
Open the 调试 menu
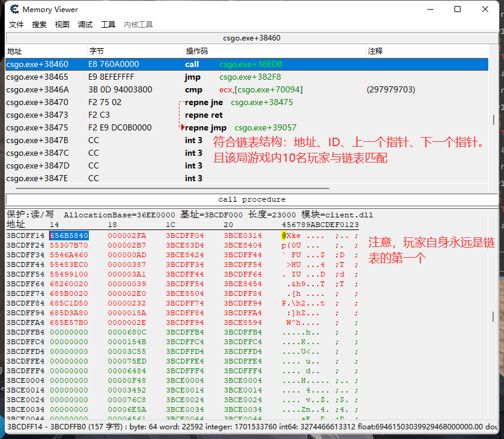click(85, 25)
